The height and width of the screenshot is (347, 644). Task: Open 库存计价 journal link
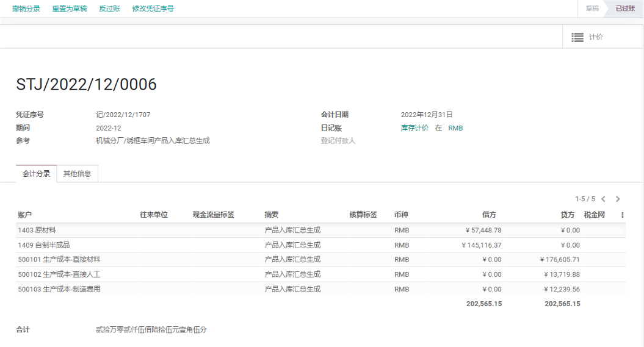tap(414, 128)
